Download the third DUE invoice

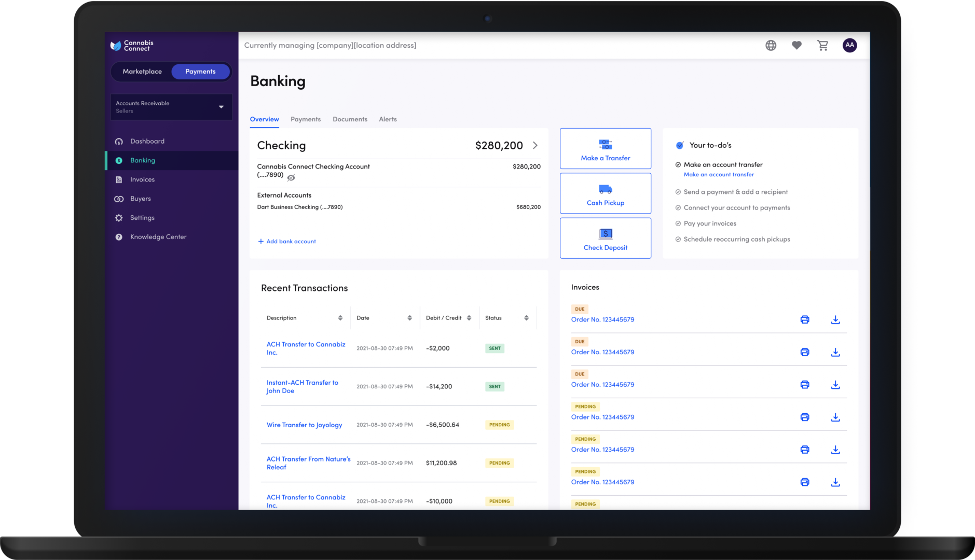click(835, 385)
